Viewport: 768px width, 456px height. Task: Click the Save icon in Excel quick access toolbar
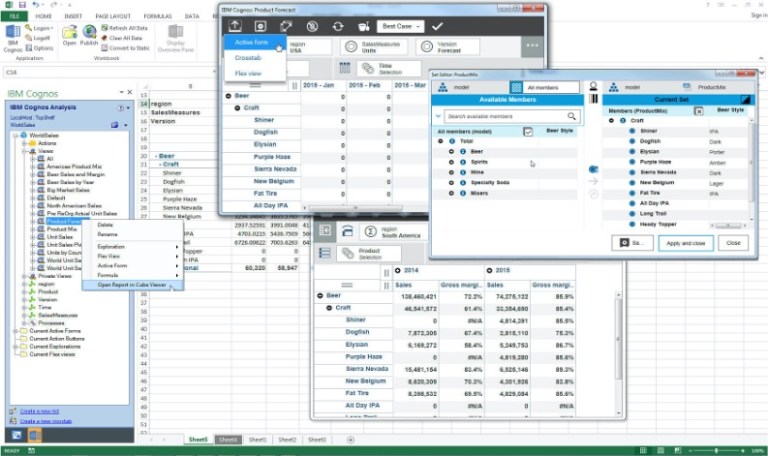22,5
